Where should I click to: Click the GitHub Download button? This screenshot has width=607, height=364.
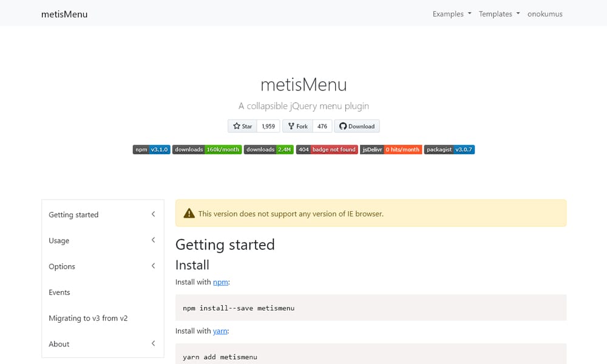pyautogui.click(x=357, y=126)
